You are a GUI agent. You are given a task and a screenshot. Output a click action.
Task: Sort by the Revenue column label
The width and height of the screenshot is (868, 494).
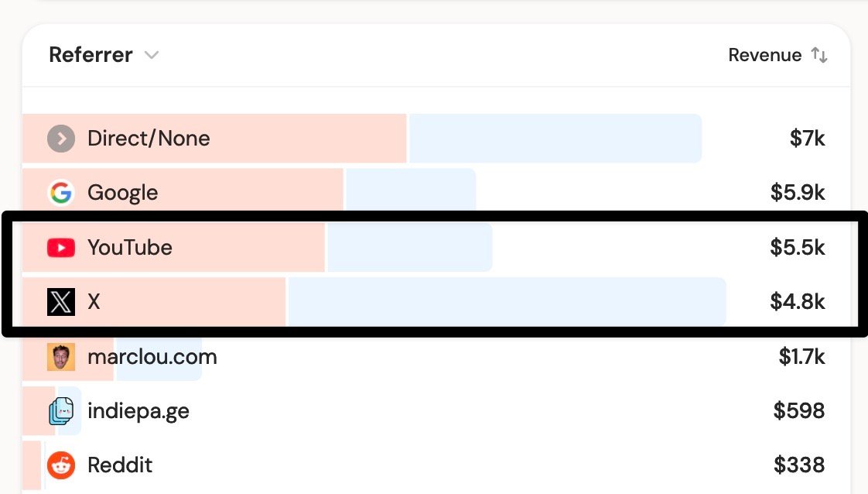coord(764,55)
